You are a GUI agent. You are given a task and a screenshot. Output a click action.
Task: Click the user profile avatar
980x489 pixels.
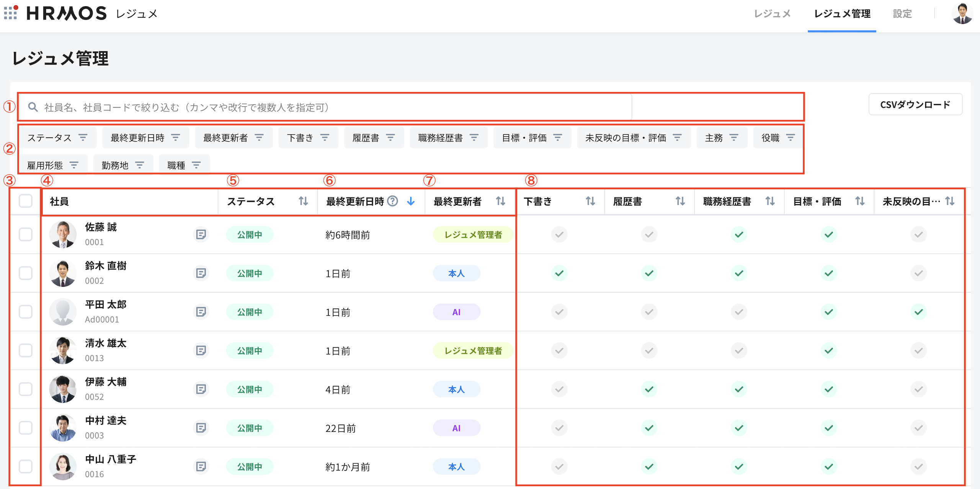pos(962,14)
